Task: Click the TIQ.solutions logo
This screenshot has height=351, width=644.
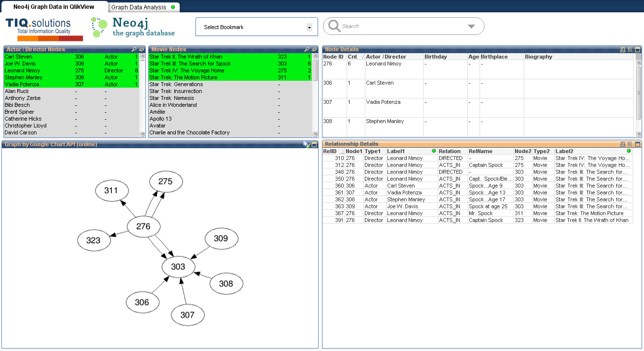Action: (x=44, y=30)
